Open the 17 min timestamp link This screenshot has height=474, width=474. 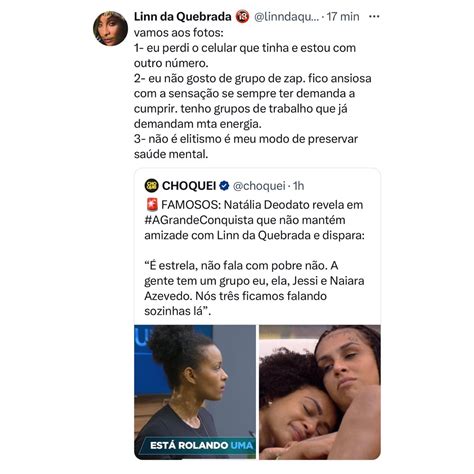pos(343,17)
